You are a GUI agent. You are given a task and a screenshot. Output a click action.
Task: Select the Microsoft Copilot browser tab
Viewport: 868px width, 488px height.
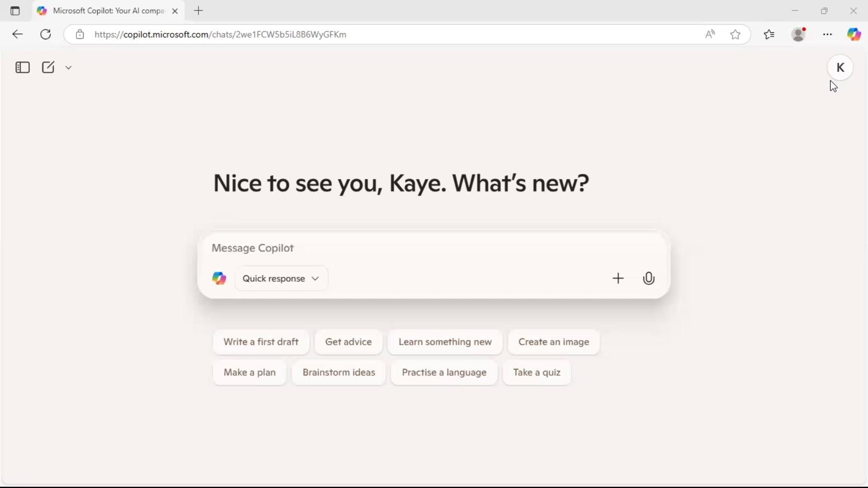click(x=108, y=11)
